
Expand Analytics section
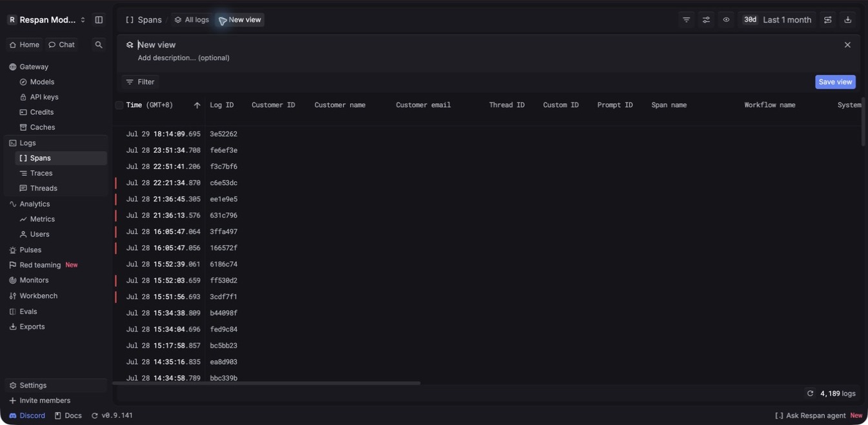coord(35,204)
